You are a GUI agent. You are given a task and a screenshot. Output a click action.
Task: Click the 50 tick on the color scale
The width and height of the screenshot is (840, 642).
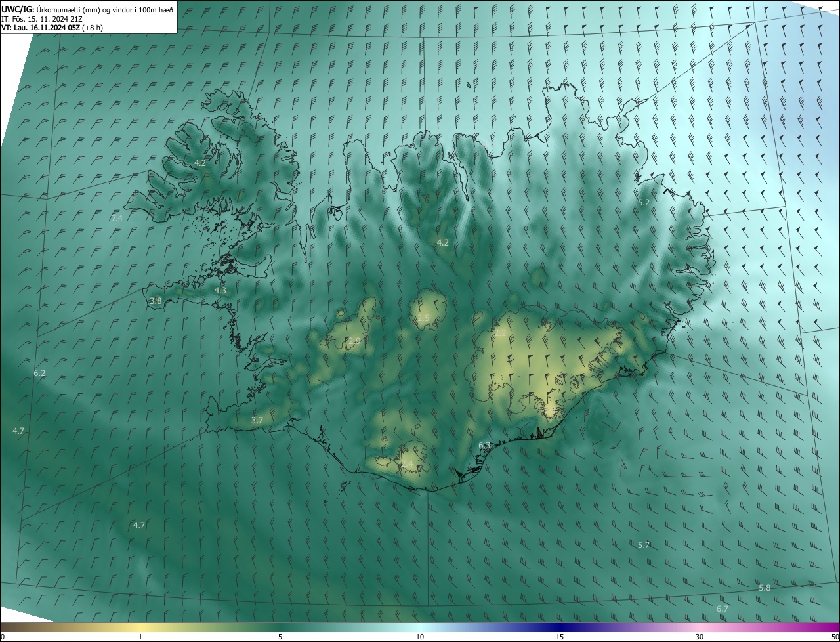tap(835, 637)
